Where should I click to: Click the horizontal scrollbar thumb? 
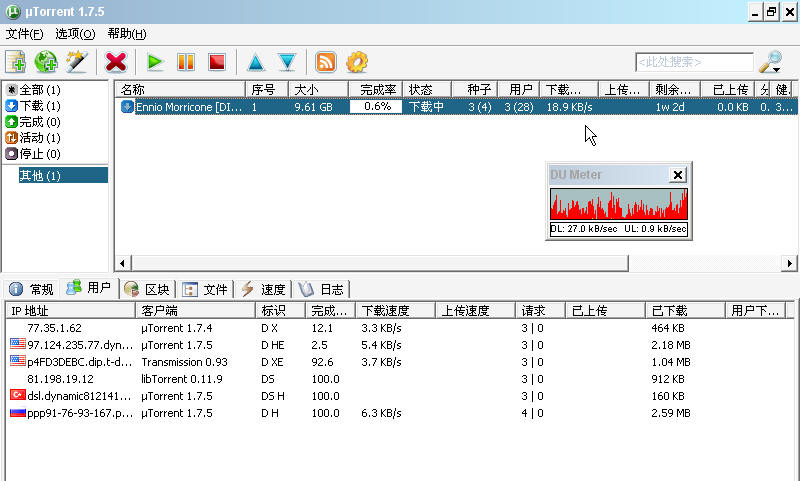pos(380,263)
